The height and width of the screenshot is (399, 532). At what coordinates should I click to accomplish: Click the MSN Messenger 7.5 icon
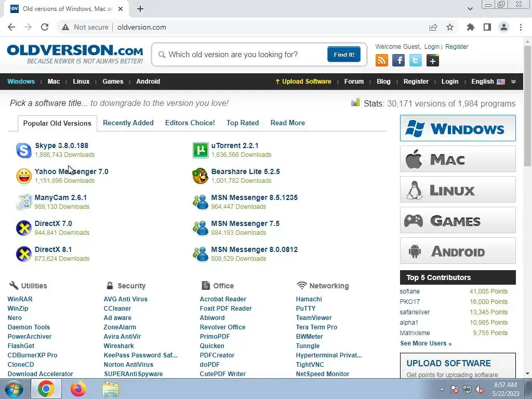point(200,228)
